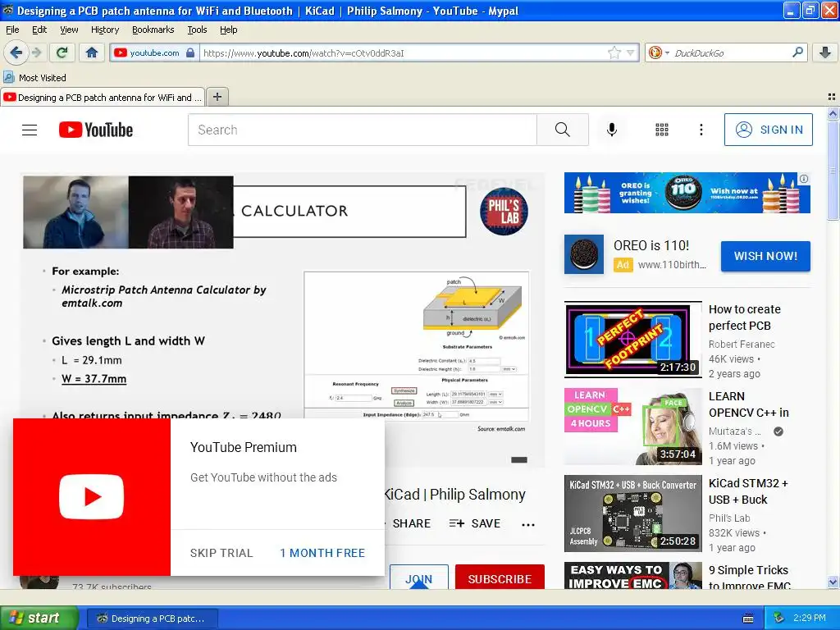840x630 pixels.
Task: Open the Most Visited bookmarks folder
Action: 34,78
